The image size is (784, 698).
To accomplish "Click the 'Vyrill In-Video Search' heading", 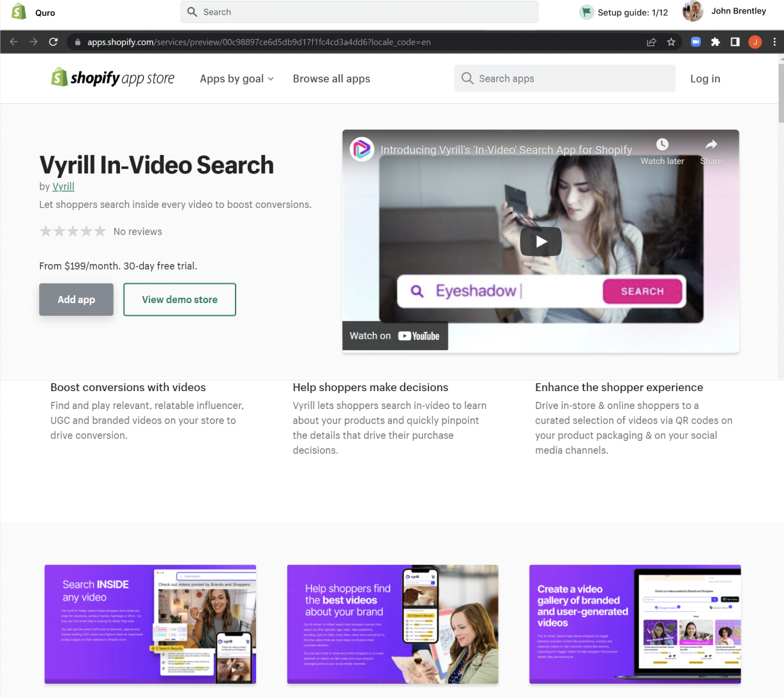I will [x=156, y=165].
